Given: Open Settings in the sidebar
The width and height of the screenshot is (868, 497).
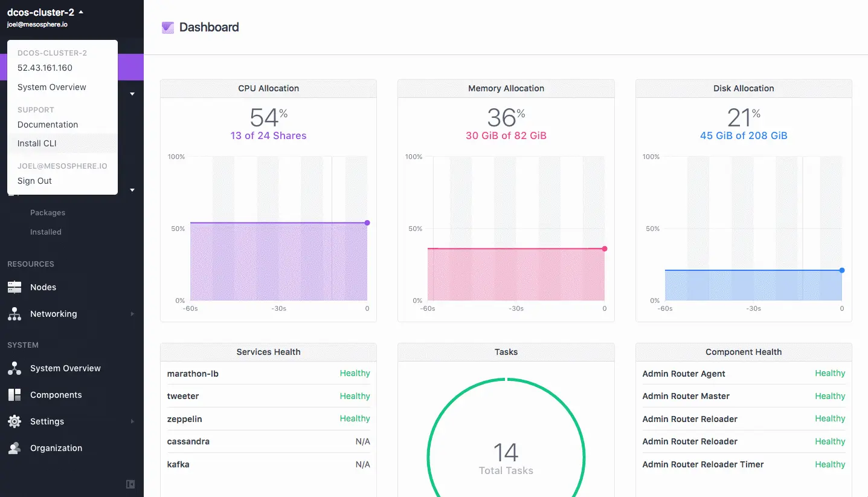Looking at the screenshot, I should coord(47,421).
